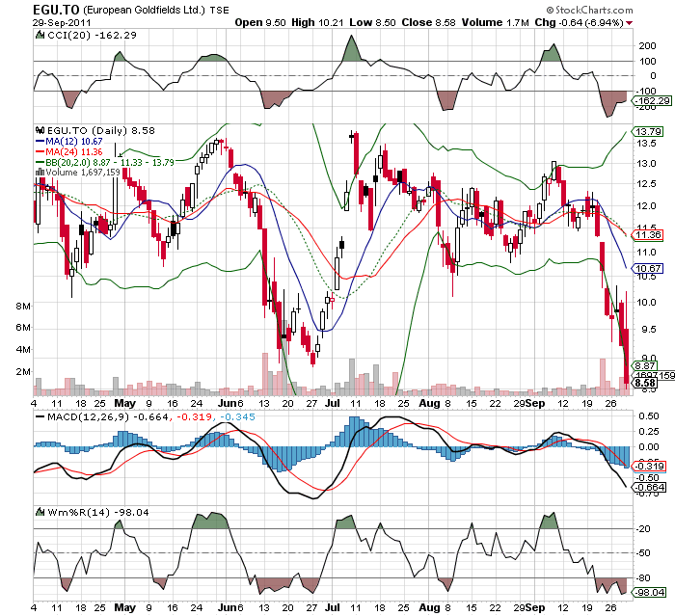Click the 6M volume axis label
The height and width of the screenshot is (616, 675).
tap(23, 328)
